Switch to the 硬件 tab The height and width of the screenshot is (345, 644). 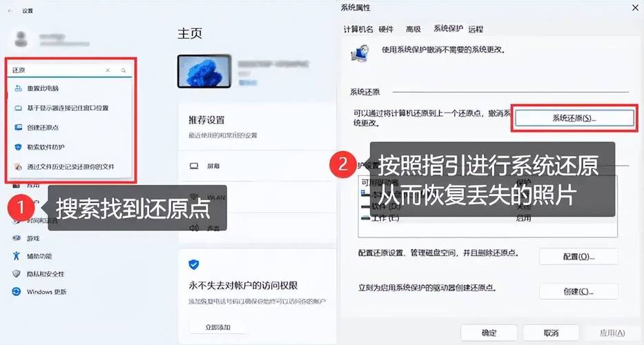point(386,29)
